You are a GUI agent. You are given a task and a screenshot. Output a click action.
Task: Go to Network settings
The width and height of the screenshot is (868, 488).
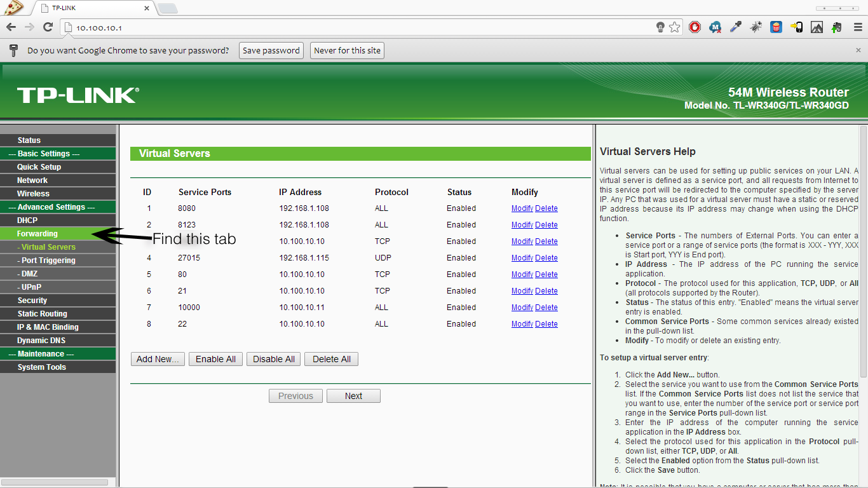[x=58, y=180]
